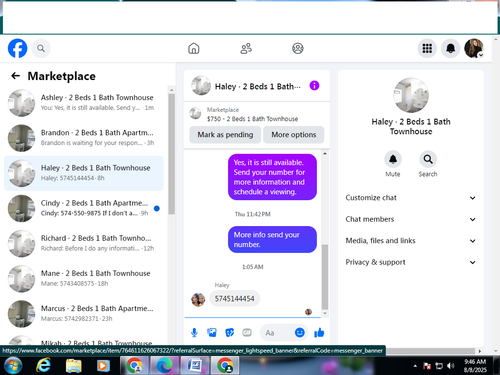Open the emoji picker smiley

tap(300, 332)
